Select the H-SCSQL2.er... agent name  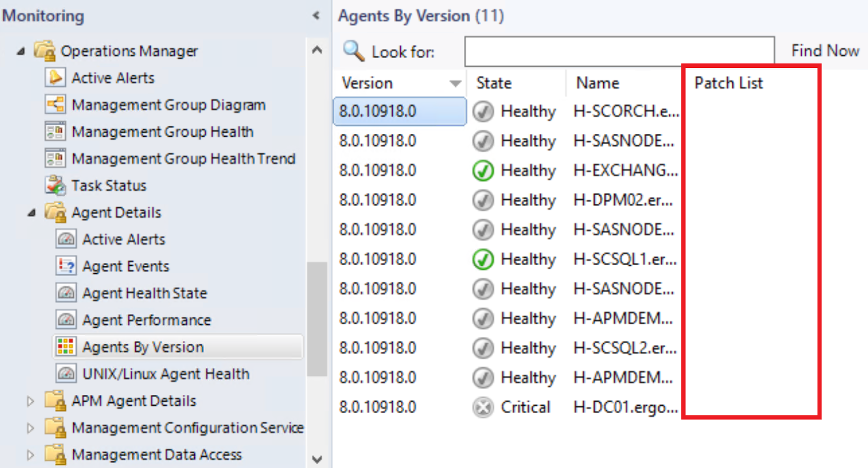(x=625, y=348)
